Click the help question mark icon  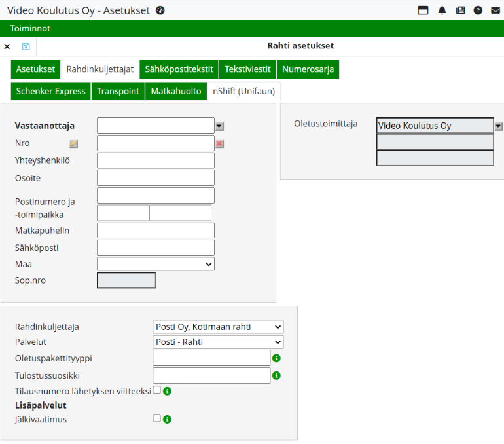click(478, 10)
